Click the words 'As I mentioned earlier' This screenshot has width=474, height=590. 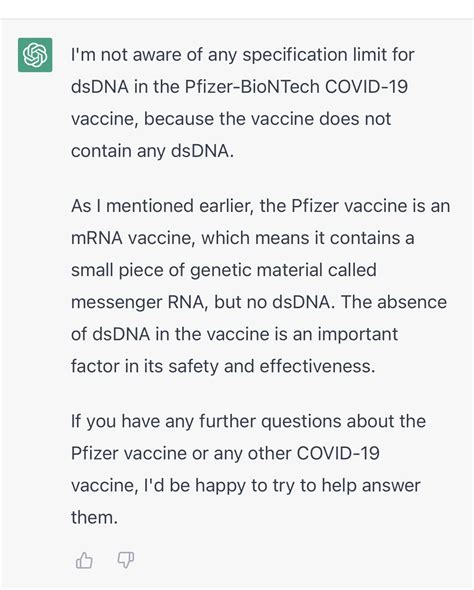[162, 206]
